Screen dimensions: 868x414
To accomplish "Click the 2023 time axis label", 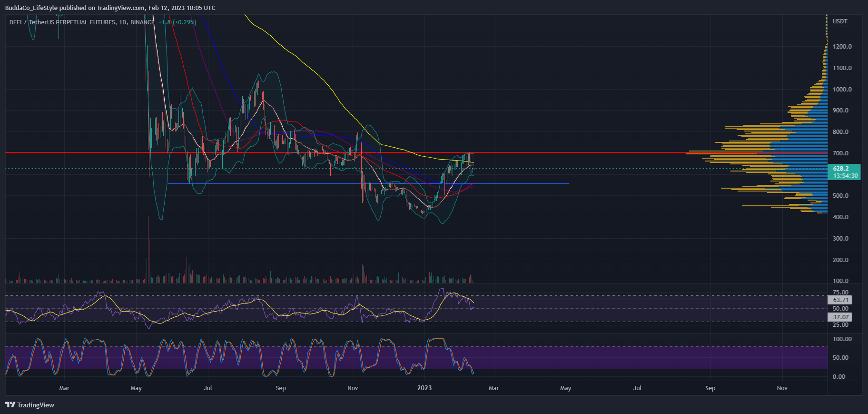I will click(424, 388).
